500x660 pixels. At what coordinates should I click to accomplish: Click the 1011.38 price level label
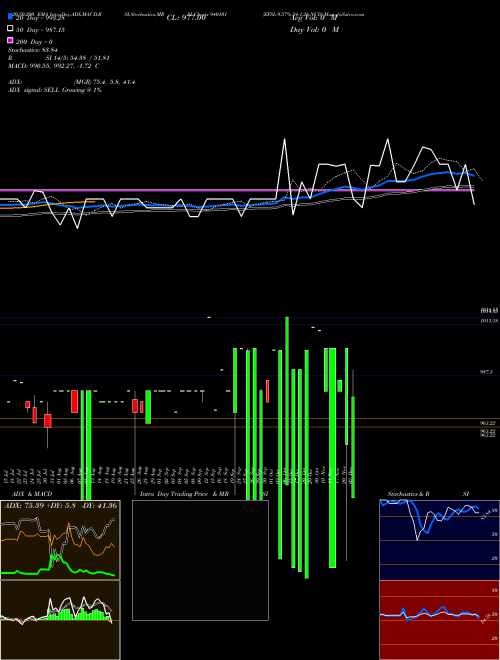pyautogui.click(x=489, y=321)
